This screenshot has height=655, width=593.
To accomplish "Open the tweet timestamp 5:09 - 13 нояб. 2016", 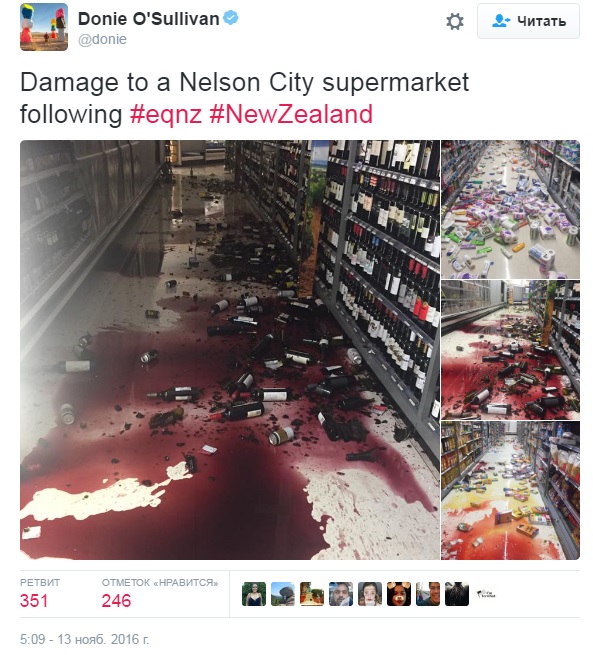I will [84, 639].
